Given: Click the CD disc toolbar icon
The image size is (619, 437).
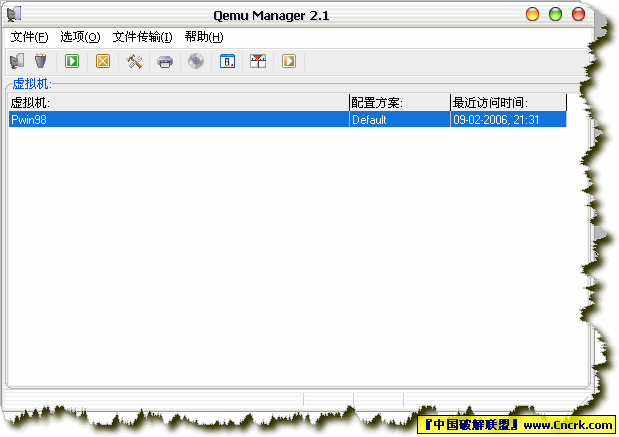Looking at the screenshot, I should click(x=196, y=61).
